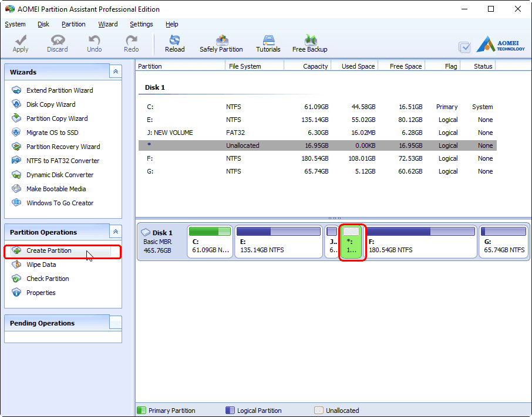Open the Disk menu
This screenshot has width=532, height=417.
(x=43, y=24)
